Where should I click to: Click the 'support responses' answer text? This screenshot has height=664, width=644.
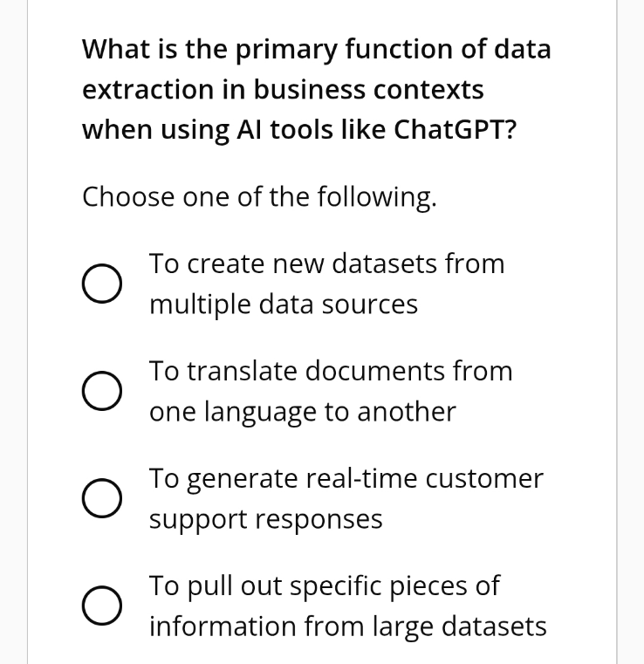(265, 519)
